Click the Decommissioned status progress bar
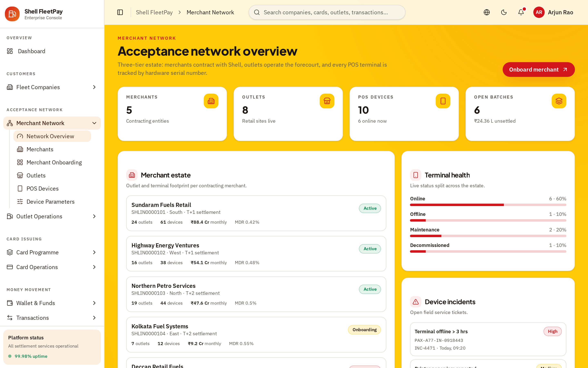Image resolution: width=588 pixels, height=368 pixels. click(x=488, y=251)
